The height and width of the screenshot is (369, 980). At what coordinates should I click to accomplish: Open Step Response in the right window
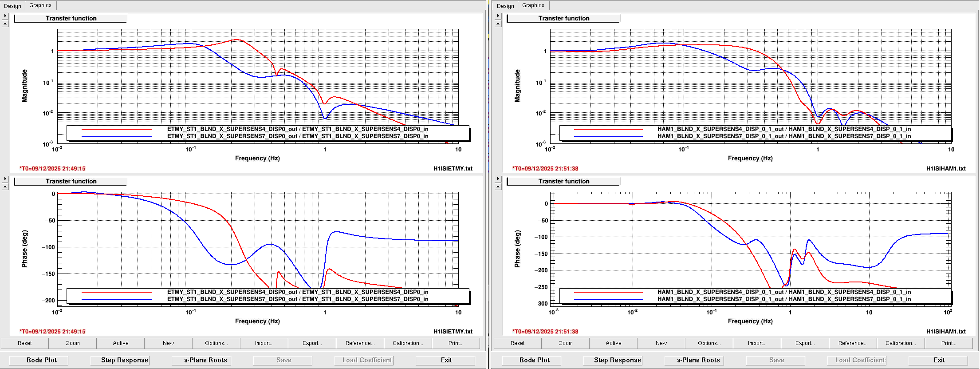click(617, 360)
